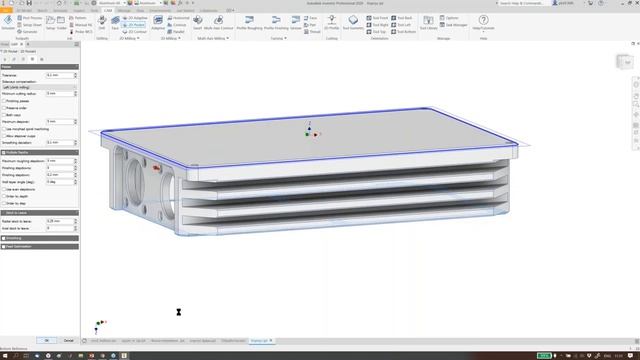Select the Face milling tool
Viewport: 640px width, 360px height.
tap(115, 22)
